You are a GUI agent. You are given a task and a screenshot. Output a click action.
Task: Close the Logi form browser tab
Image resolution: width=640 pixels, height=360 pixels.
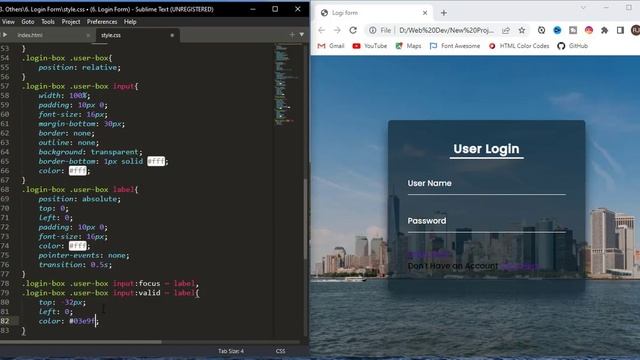tap(425, 13)
